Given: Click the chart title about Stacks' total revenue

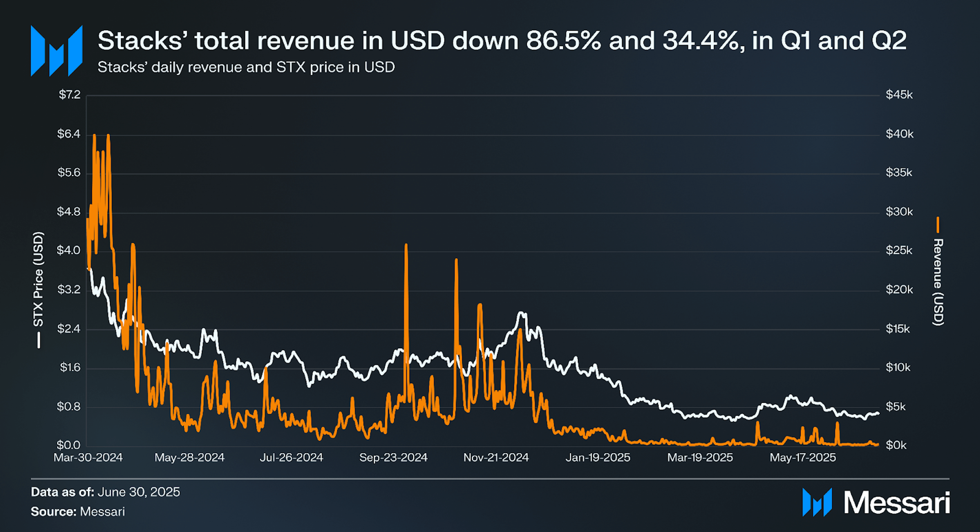Looking at the screenshot, I should pyautogui.click(x=501, y=40).
